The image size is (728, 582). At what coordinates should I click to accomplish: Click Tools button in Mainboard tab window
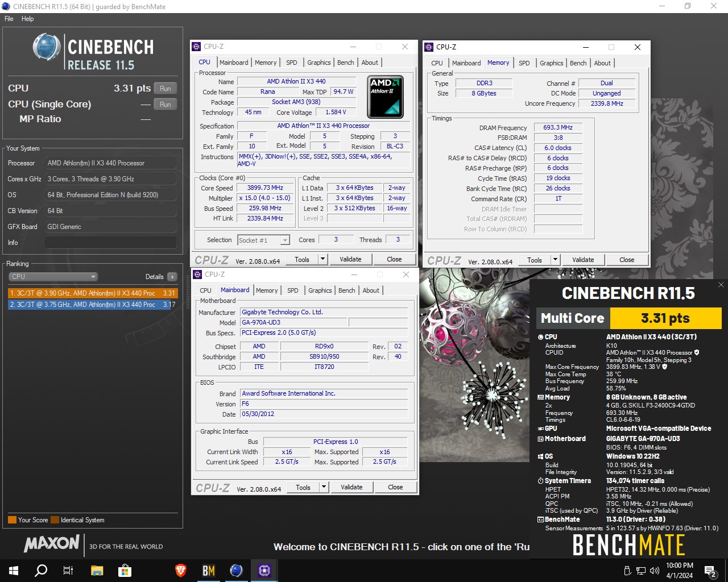tap(303, 487)
